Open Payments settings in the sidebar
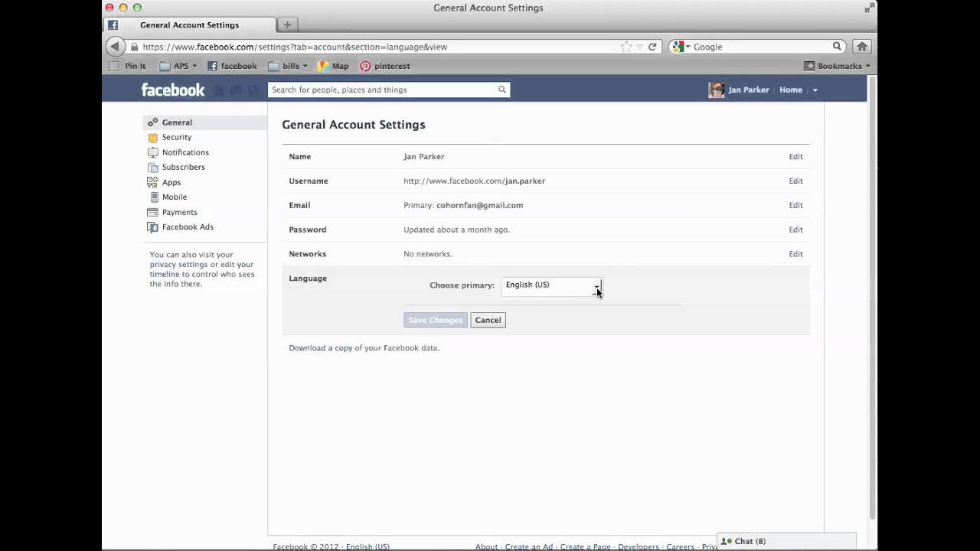The image size is (980, 551). click(x=179, y=212)
